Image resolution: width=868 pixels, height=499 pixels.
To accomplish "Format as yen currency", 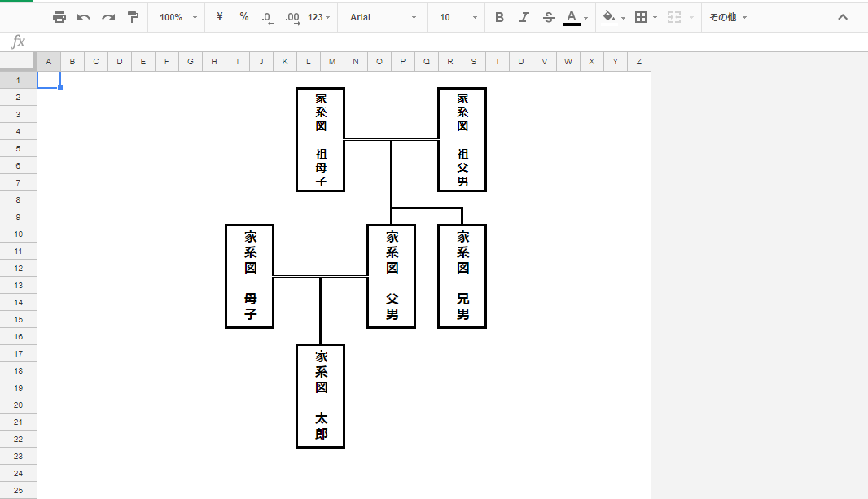I will tap(220, 17).
